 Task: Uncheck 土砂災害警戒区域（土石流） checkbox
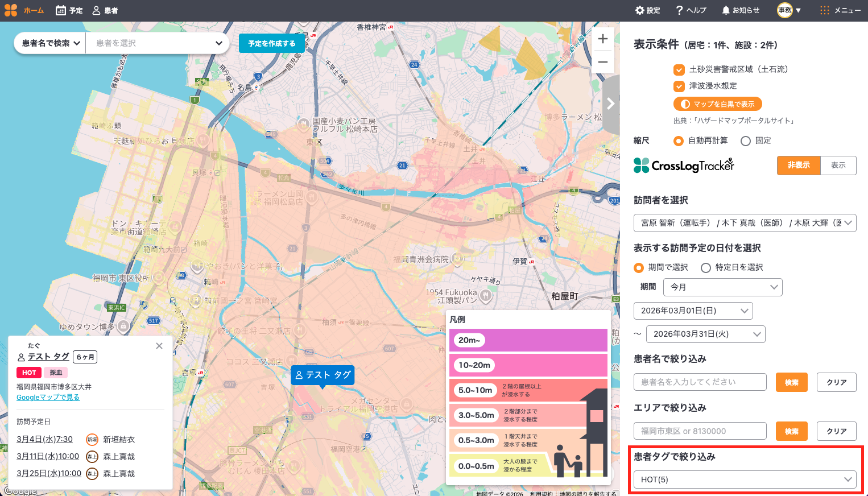click(679, 69)
